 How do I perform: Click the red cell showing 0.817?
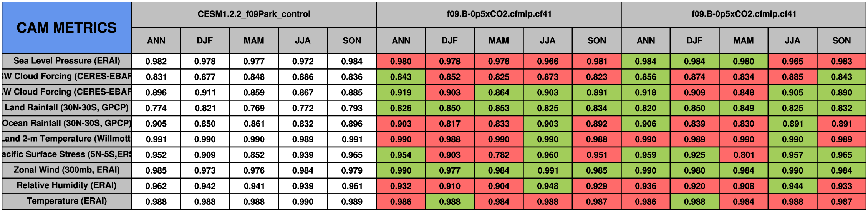click(x=450, y=124)
